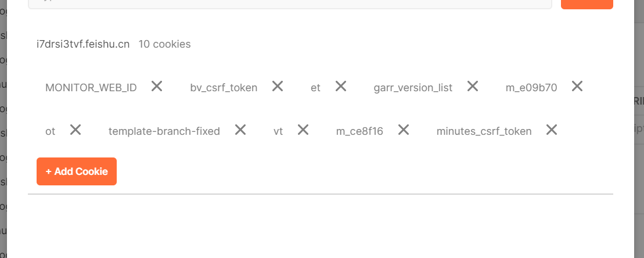
Task: Remove the vt cookie via X icon
Action: [x=303, y=130]
